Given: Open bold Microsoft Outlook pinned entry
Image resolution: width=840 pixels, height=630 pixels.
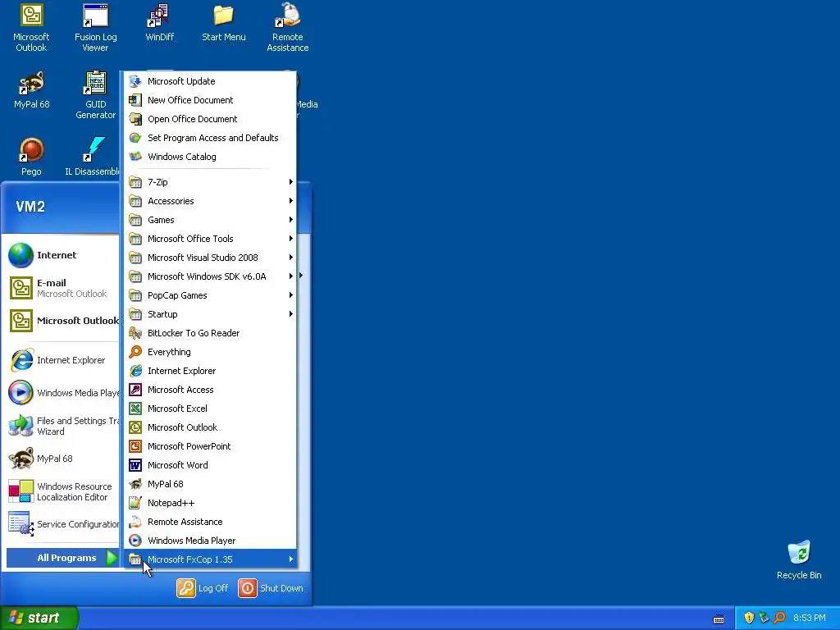Looking at the screenshot, I should click(x=62, y=321).
